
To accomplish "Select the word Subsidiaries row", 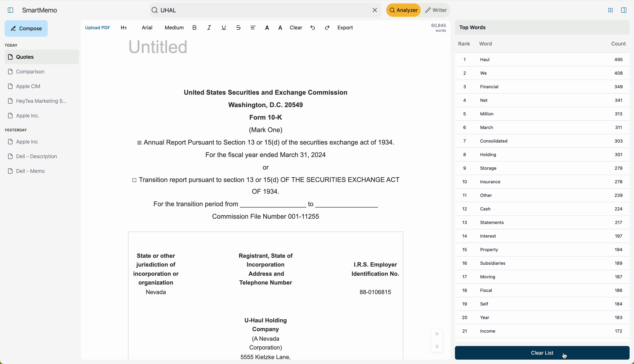I will click(x=542, y=263).
